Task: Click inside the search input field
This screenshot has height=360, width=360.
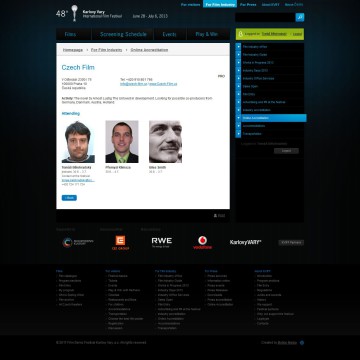Action: click(265, 17)
